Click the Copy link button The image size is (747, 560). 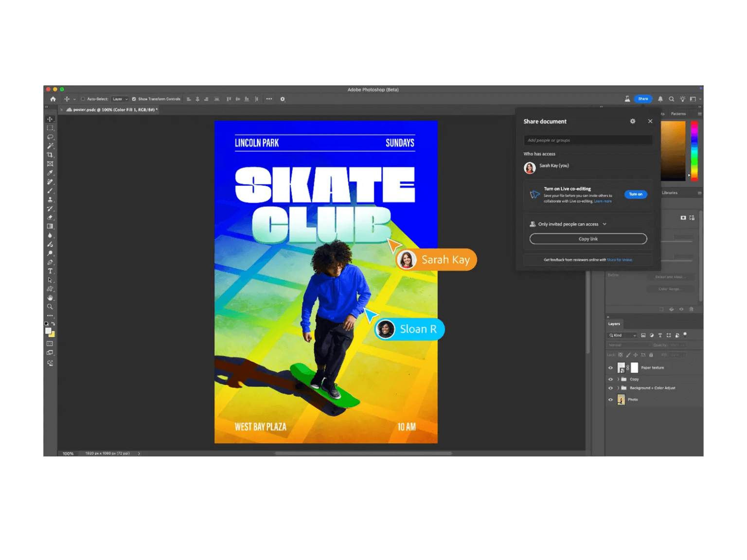(x=588, y=239)
